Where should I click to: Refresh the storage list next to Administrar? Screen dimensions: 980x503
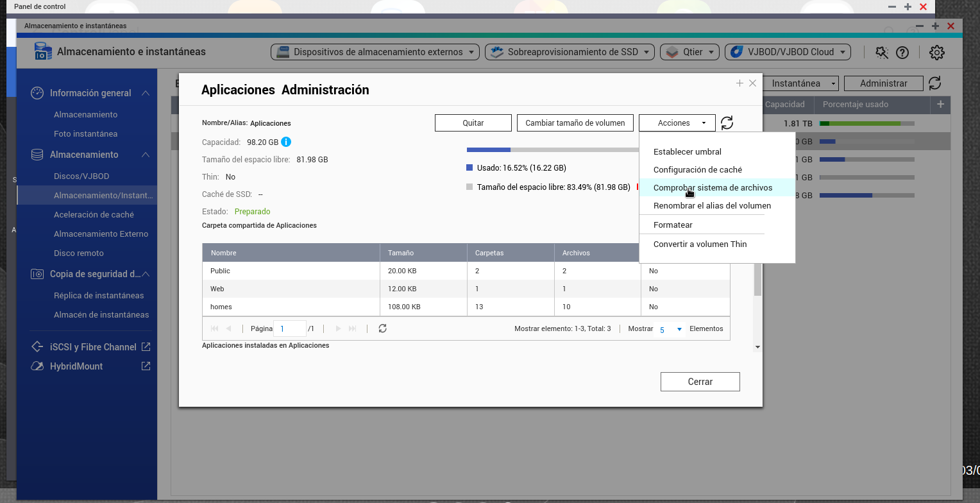tap(935, 83)
